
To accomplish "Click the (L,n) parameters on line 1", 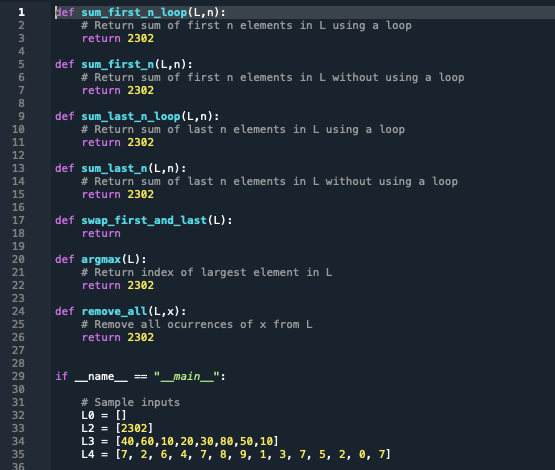I will coord(204,12).
